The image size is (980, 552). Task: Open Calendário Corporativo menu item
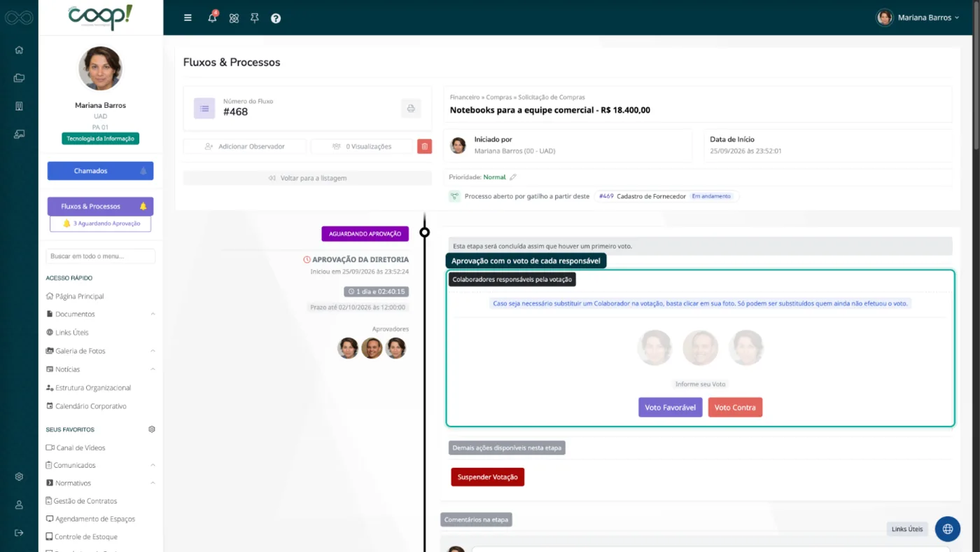(86, 406)
